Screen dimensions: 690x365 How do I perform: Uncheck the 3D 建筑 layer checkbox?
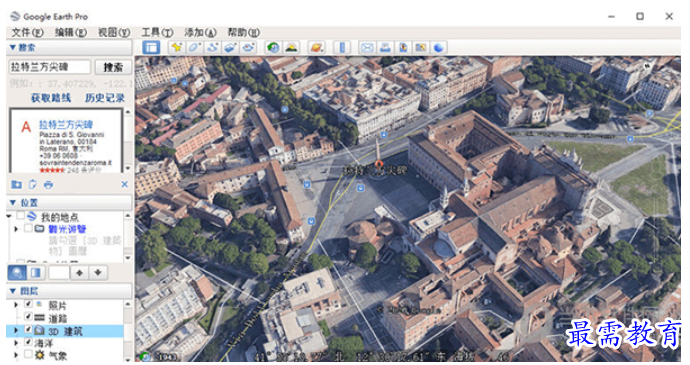click(x=28, y=329)
